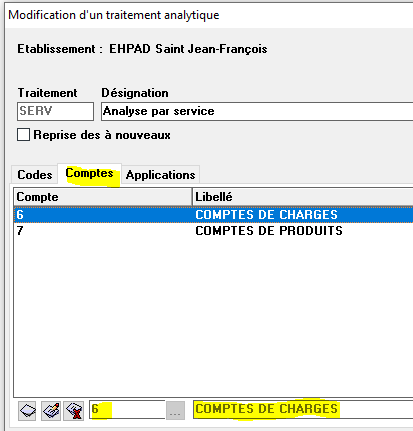Screen dimensions: 413x431
Task: Focus the Désignation field Analyse par service
Action: click(x=257, y=111)
